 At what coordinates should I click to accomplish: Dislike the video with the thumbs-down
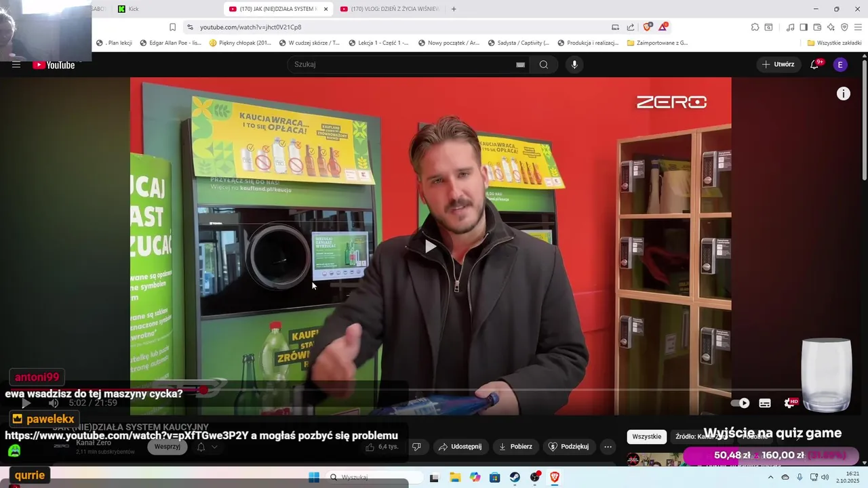coord(417,447)
